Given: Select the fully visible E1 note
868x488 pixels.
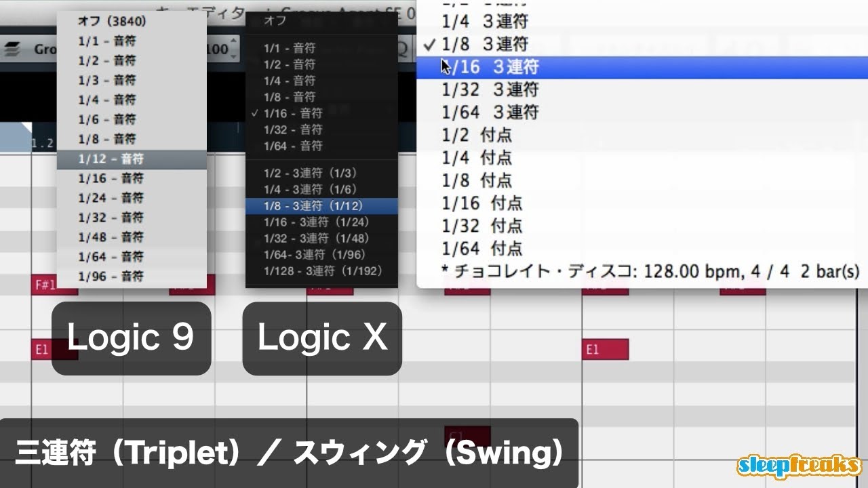Looking at the screenshot, I should coord(606,350).
